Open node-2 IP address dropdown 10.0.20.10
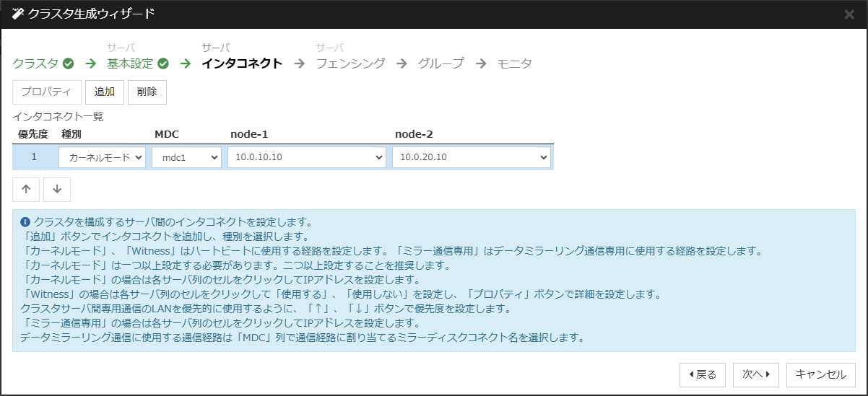The width and height of the screenshot is (868, 396). (471, 157)
